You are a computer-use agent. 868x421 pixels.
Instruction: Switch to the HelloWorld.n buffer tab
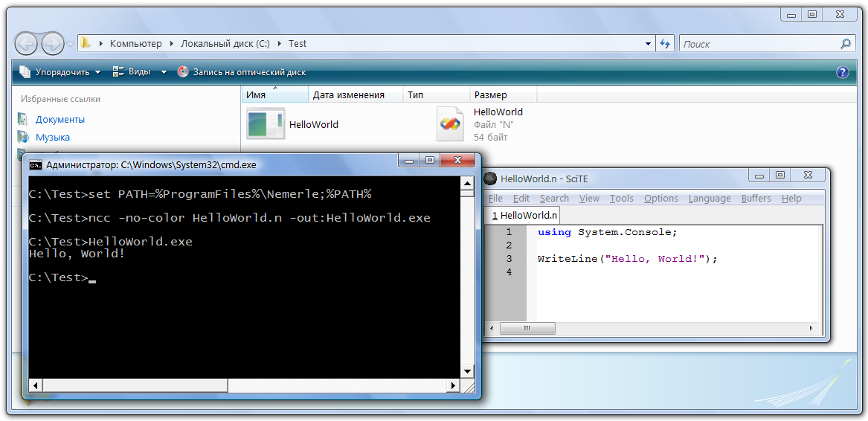point(524,215)
